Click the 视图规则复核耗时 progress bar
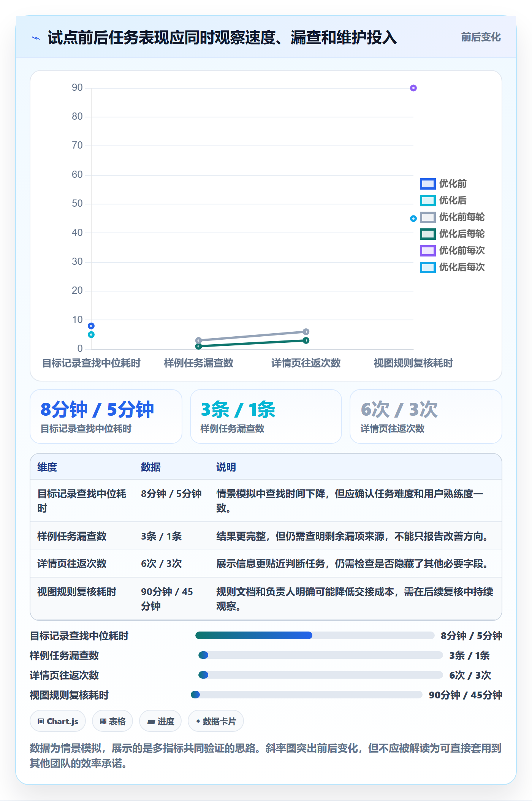 click(306, 695)
